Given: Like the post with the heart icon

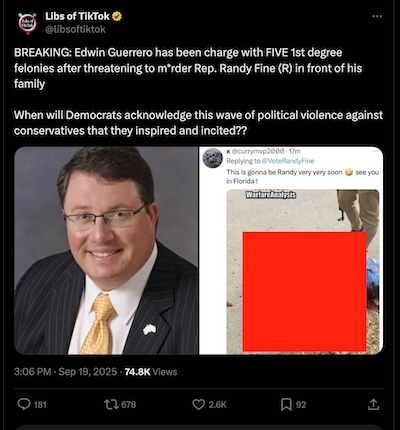Looking at the screenshot, I should [199, 404].
